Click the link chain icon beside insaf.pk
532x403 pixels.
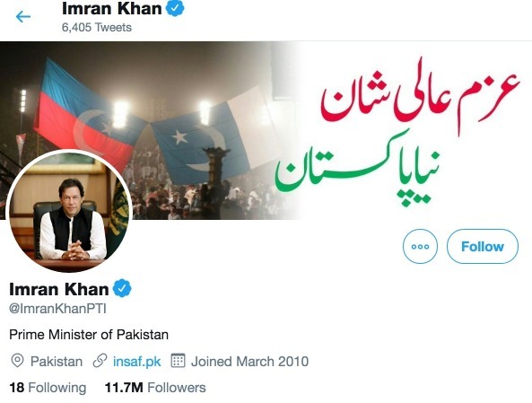pos(100,361)
